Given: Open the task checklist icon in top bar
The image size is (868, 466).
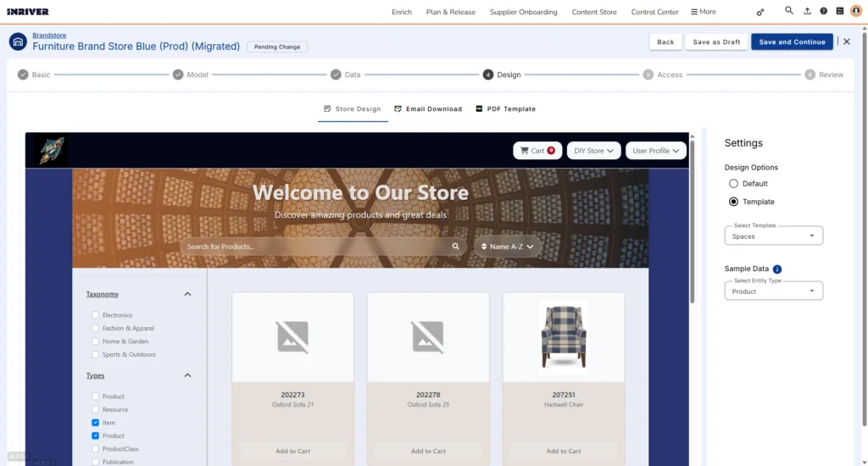Looking at the screenshot, I should point(840,11).
